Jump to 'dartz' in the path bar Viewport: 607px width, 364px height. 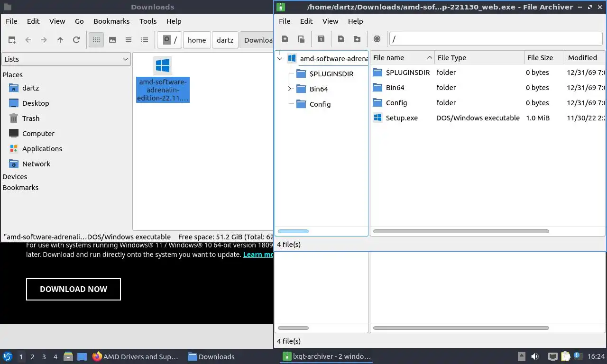coord(225,40)
